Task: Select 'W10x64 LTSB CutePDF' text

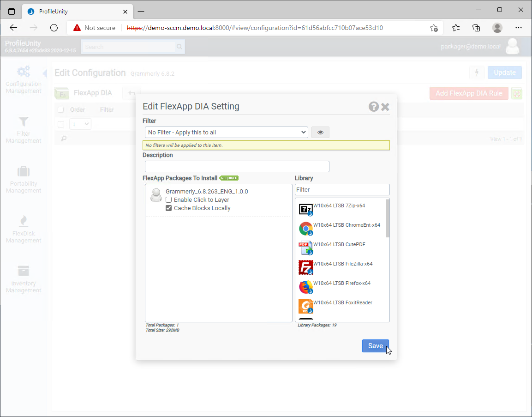Action: pyautogui.click(x=339, y=244)
